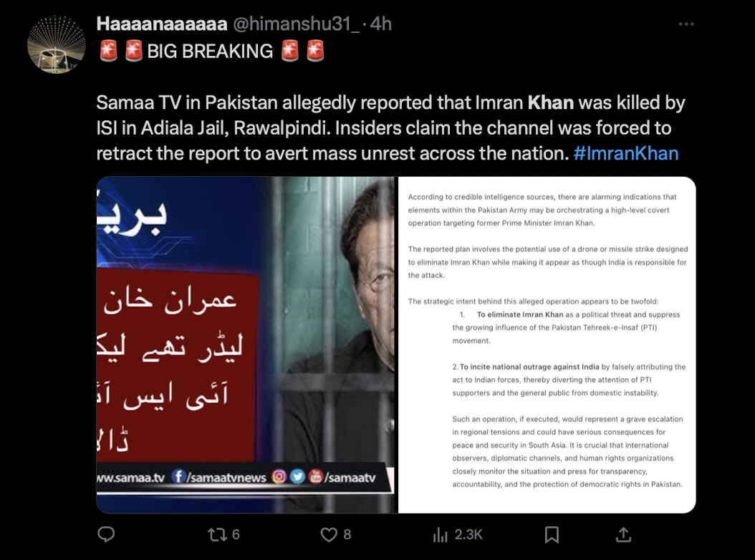Screen dimensions: 755x560
Task: Open the white text document image
Action: coord(547,344)
